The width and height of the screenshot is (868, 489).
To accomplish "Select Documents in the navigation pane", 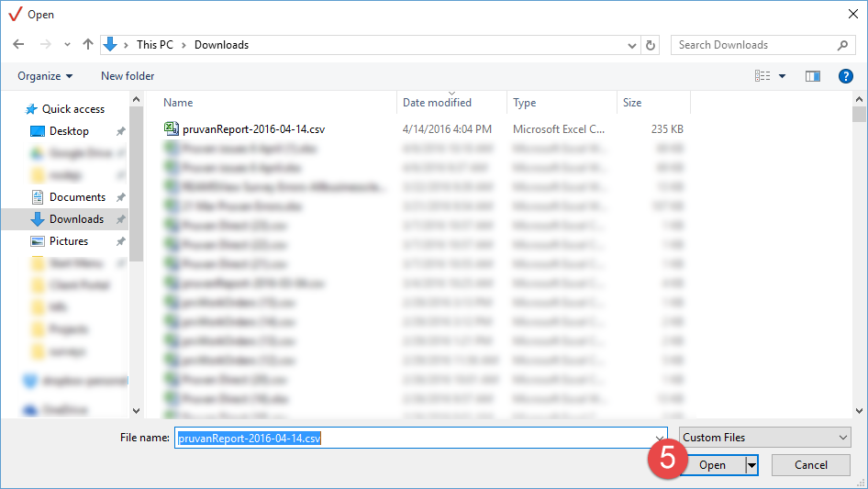I will click(x=77, y=197).
